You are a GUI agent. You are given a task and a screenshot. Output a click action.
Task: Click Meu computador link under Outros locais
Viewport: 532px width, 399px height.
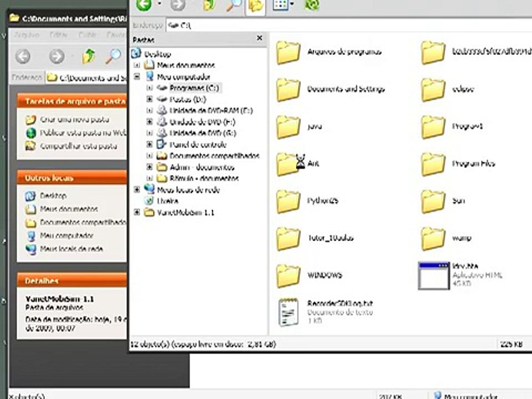click(66, 236)
